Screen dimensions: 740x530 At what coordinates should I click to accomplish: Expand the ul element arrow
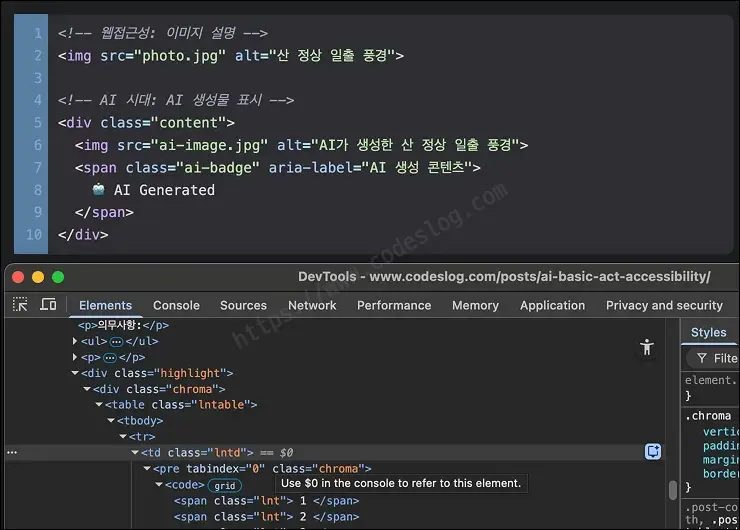pyautogui.click(x=75, y=341)
